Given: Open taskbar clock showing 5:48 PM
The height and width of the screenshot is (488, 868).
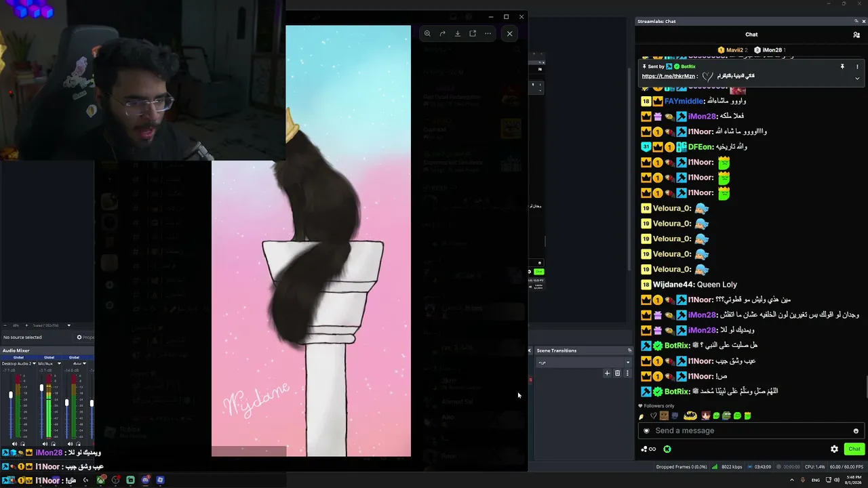Looking at the screenshot, I should click(x=853, y=480).
